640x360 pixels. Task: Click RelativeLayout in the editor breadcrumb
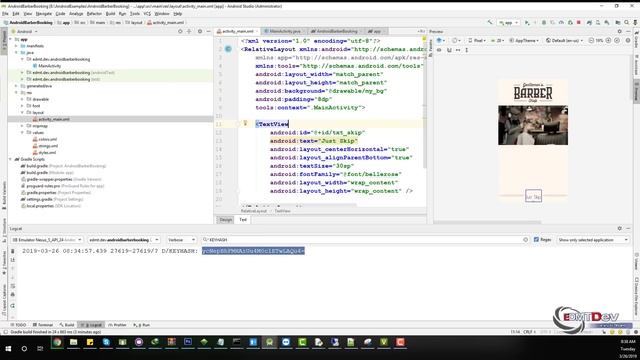(253, 211)
